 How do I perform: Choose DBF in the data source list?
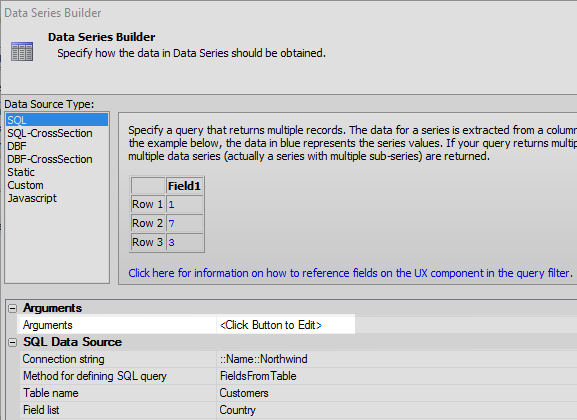(17, 146)
